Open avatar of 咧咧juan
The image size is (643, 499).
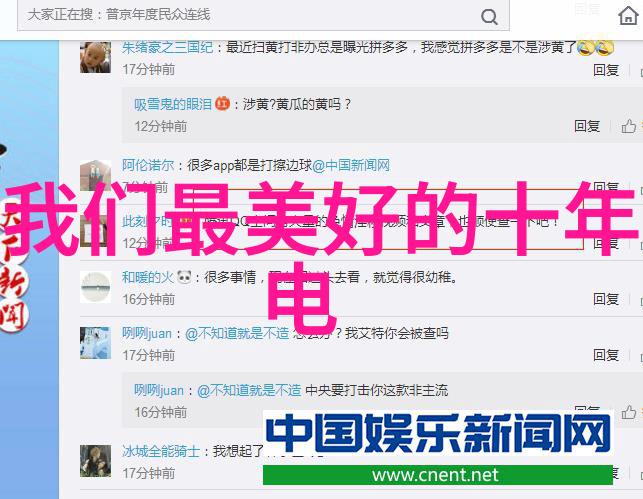[95, 343]
